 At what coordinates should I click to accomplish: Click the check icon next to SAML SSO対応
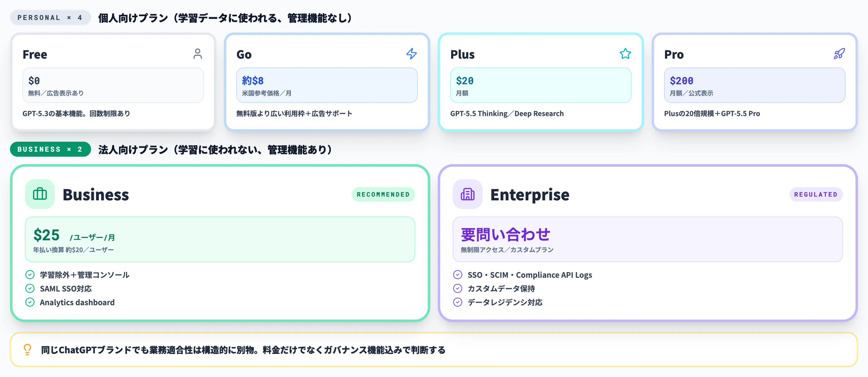pyautogui.click(x=30, y=288)
